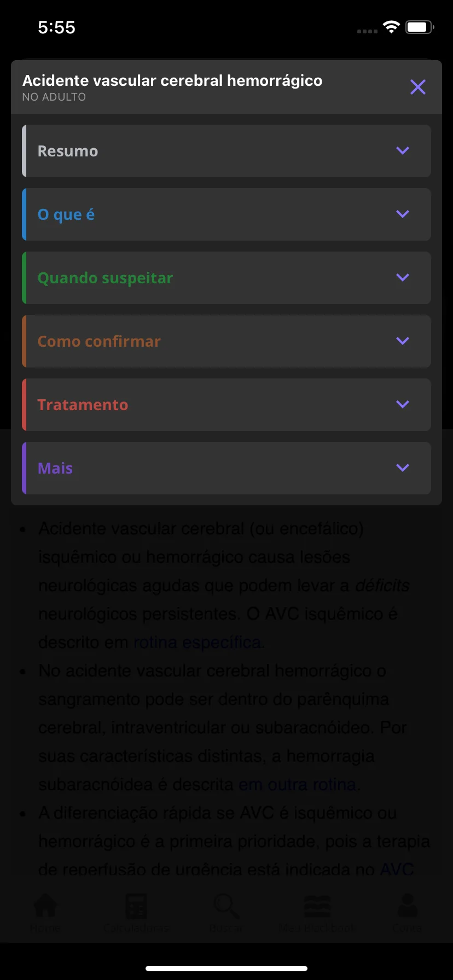Tap the Buscar magnifier icon
The height and width of the screenshot is (980, 453).
(226, 906)
